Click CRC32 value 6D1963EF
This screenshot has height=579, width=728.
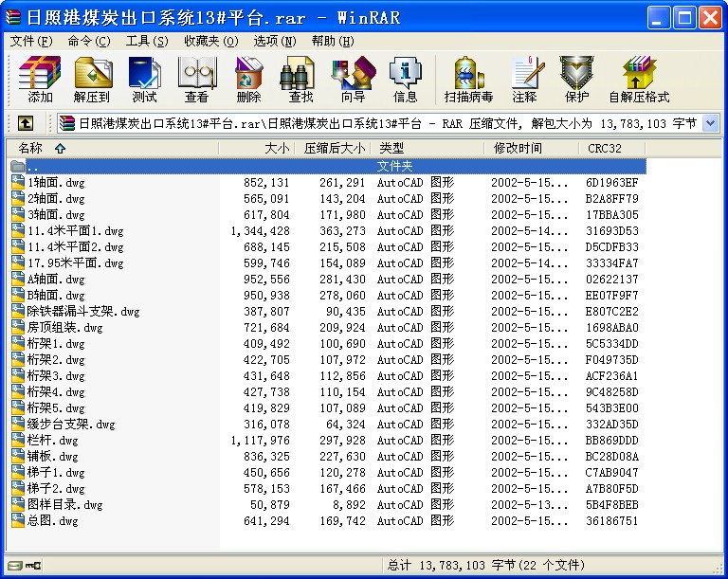[612, 183]
